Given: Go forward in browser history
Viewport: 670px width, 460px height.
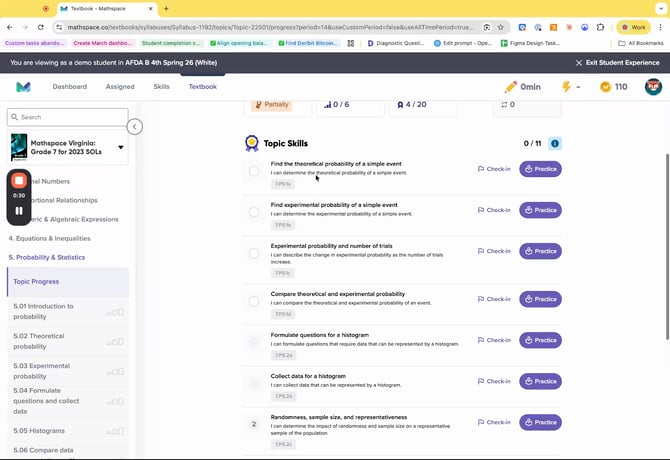Looking at the screenshot, I should 25,27.
